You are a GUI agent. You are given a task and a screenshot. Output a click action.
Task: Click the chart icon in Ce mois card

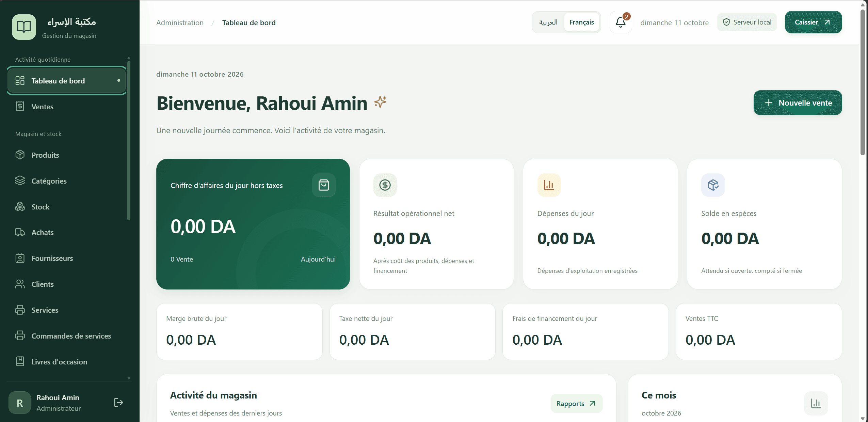816,403
